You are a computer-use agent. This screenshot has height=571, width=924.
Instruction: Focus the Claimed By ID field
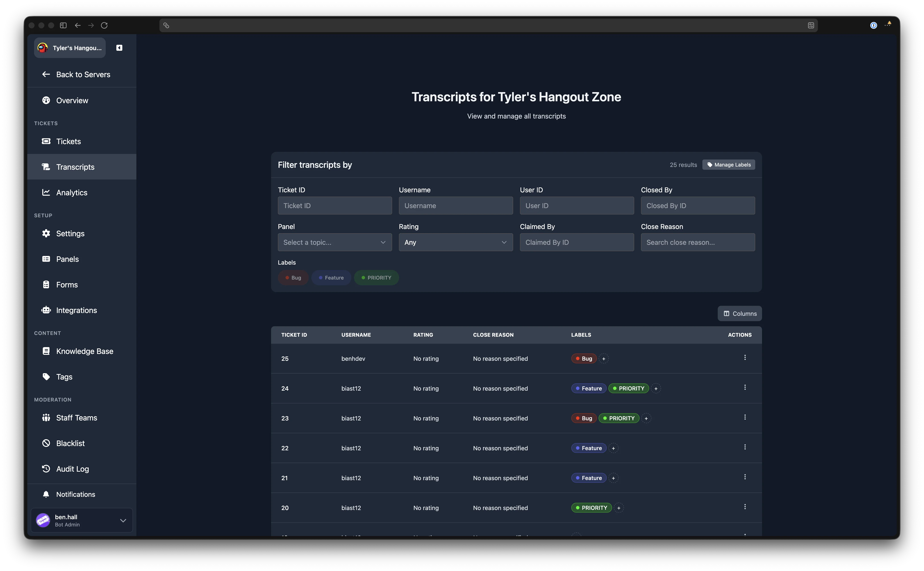577,242
